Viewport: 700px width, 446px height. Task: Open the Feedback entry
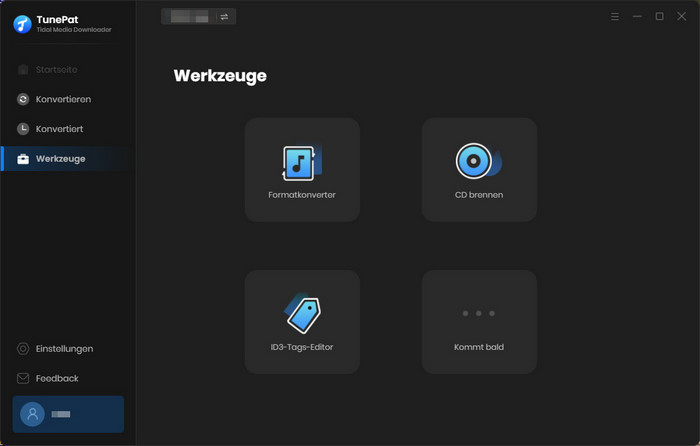point(57,378)
